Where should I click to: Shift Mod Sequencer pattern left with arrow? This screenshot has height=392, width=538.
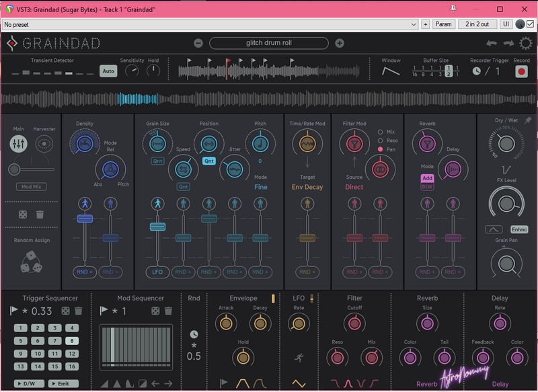click(x=155, y=383)
